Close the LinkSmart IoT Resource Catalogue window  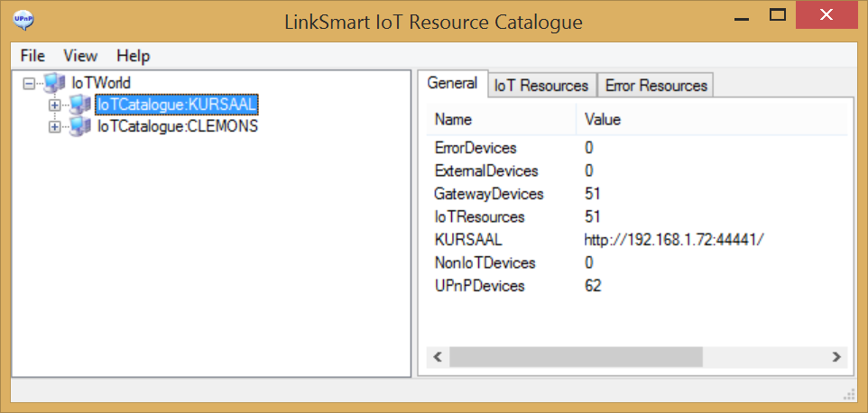point(826,16)
